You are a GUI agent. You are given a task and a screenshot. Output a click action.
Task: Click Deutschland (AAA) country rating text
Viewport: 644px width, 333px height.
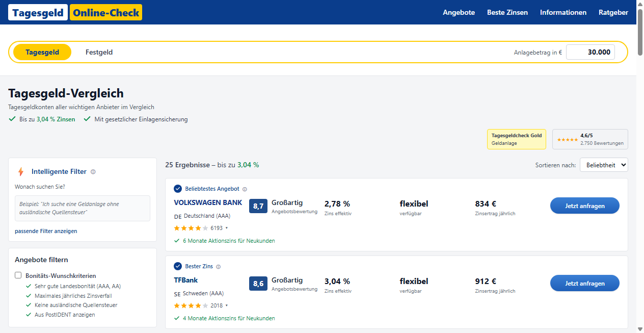207,216
